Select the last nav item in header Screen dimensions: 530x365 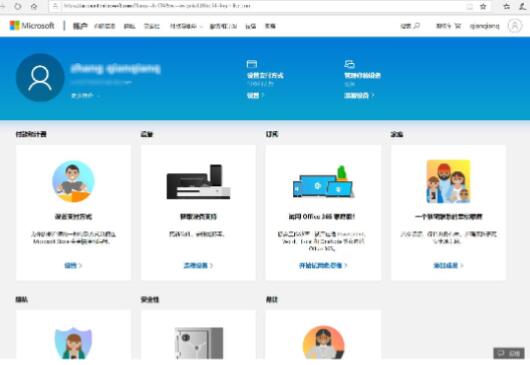pos(270,26)
